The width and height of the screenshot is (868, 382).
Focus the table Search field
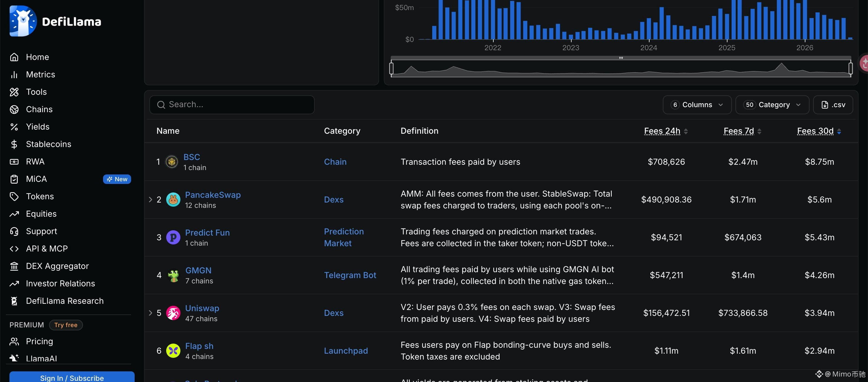232,105
